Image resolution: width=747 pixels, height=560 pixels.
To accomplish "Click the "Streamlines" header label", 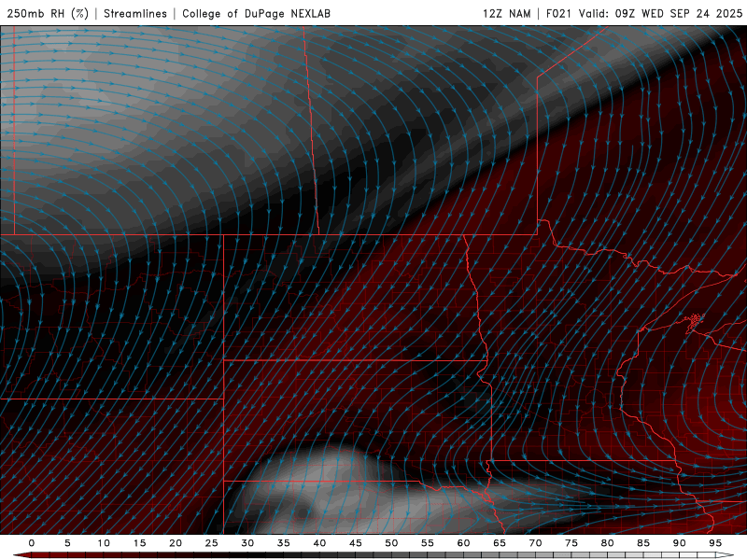I will coord(135,13).
